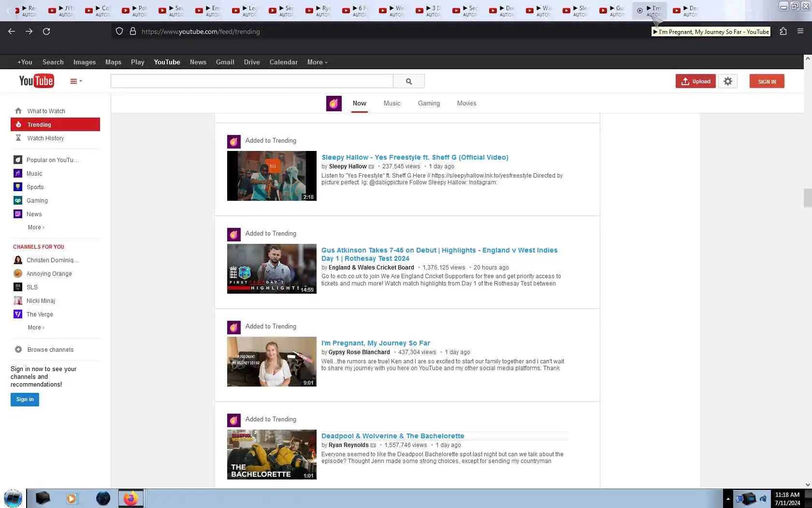The width and height of the screenshot is (812, 508).
Task: Open The Verge channel
Action: [x=40, y=314]
